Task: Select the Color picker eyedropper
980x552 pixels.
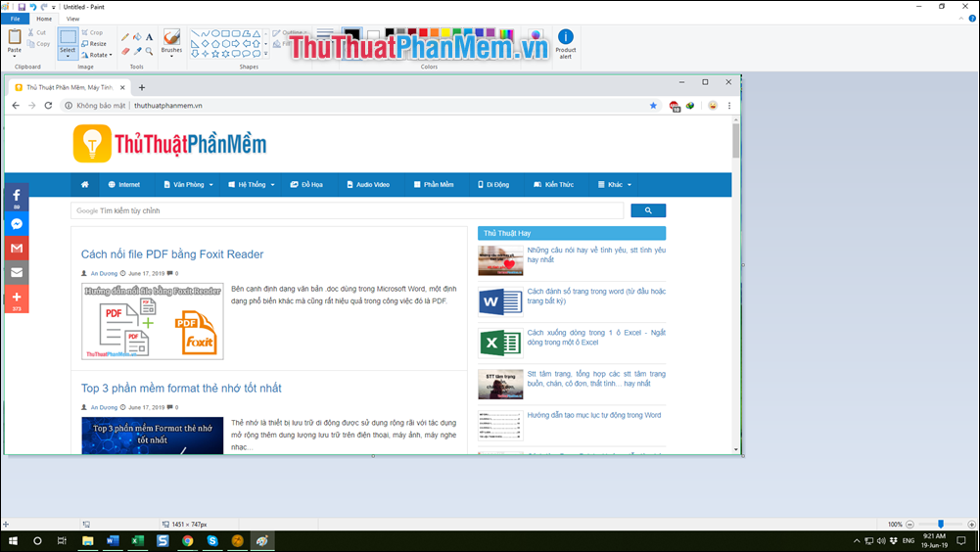Action: pos(136,50)
